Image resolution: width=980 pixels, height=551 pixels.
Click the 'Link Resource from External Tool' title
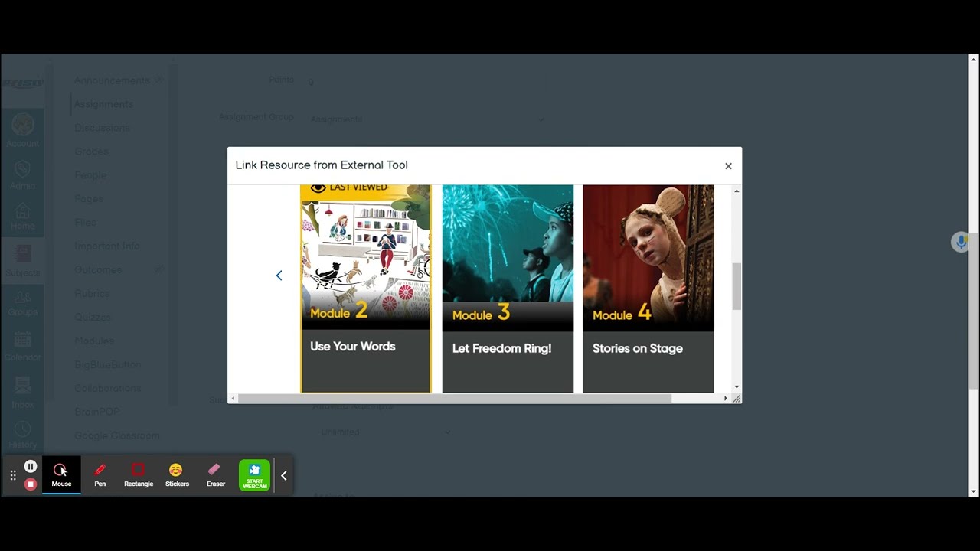click(322, 165)
